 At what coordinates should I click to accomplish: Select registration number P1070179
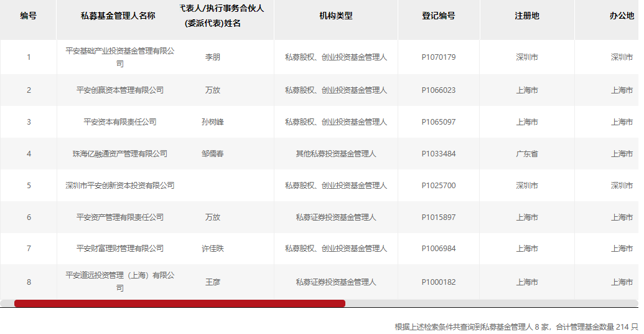tap(439, 57)
